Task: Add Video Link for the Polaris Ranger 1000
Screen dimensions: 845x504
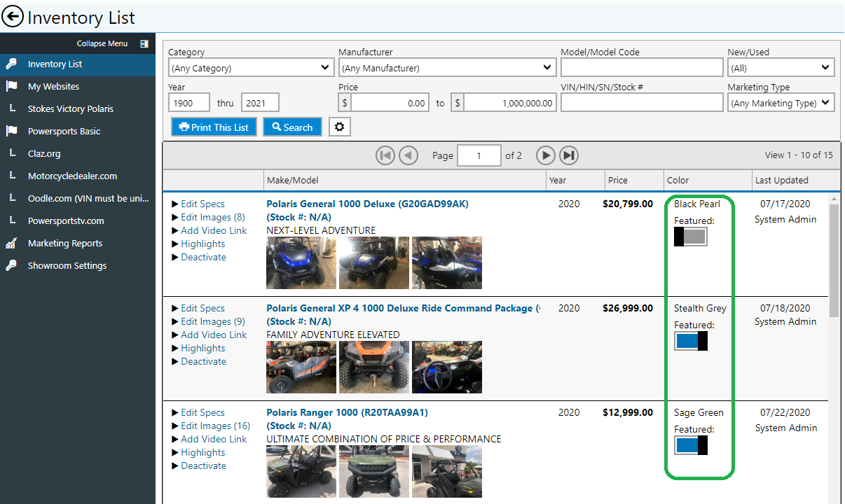Action: [x=214, y=439]
